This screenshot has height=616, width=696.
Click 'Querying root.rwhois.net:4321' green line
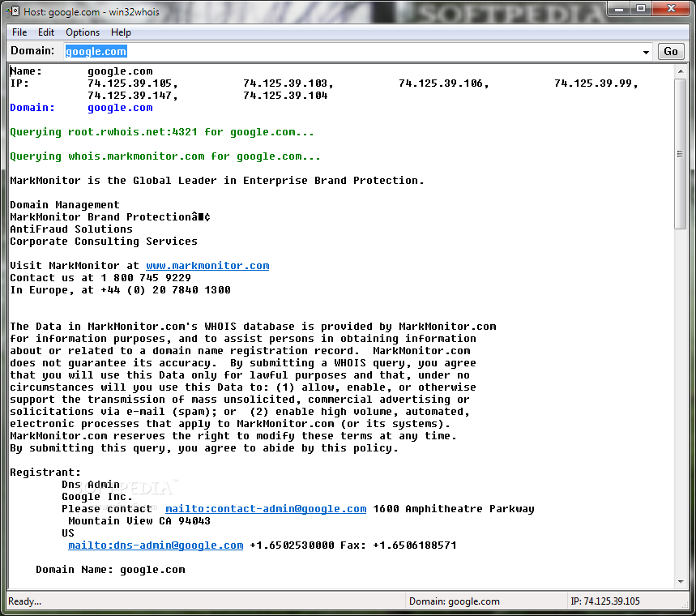pos(161,132)
